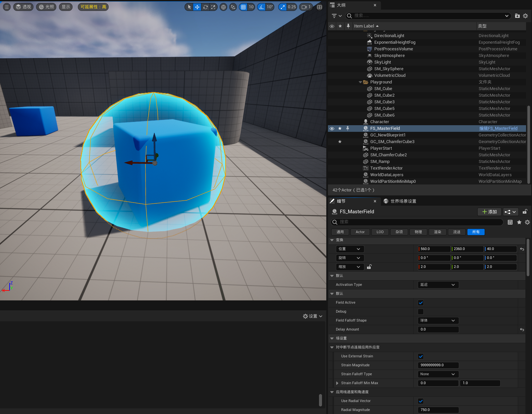The image size is (532, 414).
Task: Toggle grid snapping on or off
Action: coord(243,7)
